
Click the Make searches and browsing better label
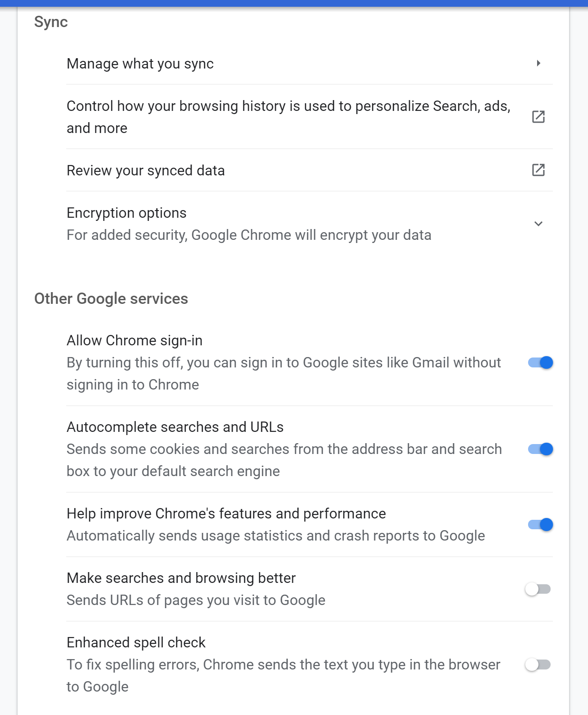[x=181, y=577]
